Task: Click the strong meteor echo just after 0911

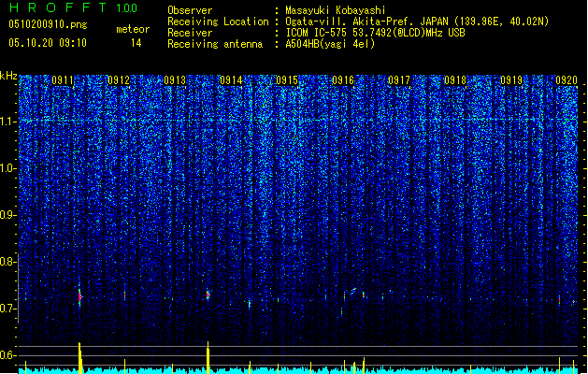Action: coord(79,296)
